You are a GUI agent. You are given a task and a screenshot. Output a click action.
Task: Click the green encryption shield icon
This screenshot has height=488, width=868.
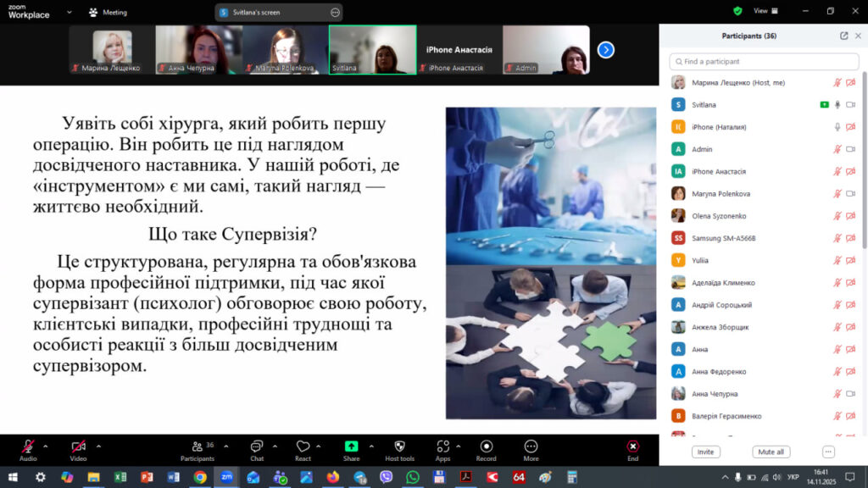pyautogui.click(x=737, y=11)
